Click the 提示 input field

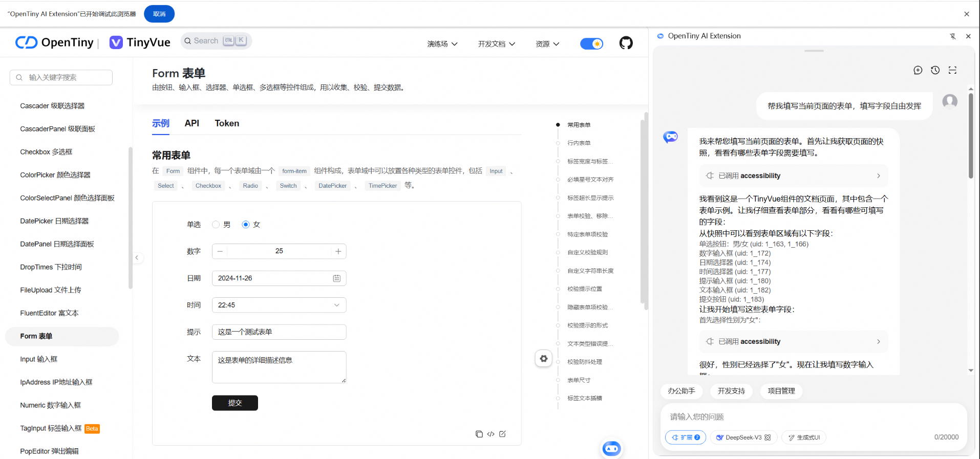279,332
